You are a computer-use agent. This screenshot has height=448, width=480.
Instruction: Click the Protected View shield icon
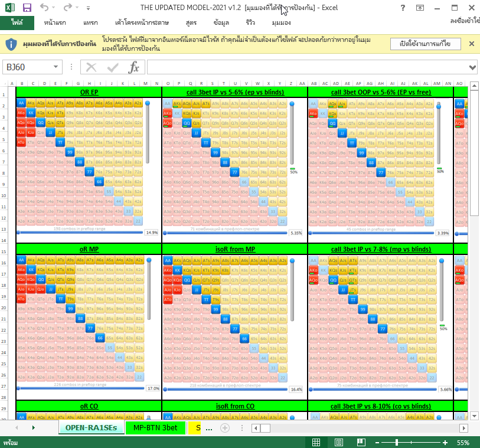pos(11,44)
